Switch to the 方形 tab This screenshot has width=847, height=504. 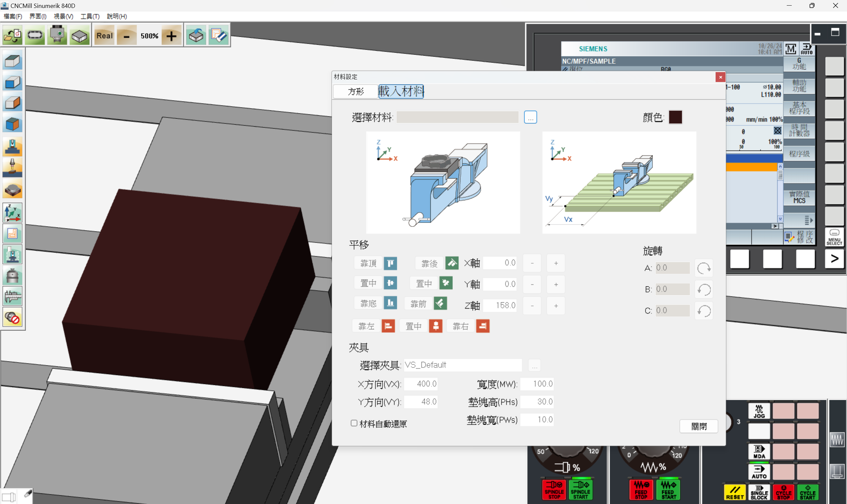point(355,91)
